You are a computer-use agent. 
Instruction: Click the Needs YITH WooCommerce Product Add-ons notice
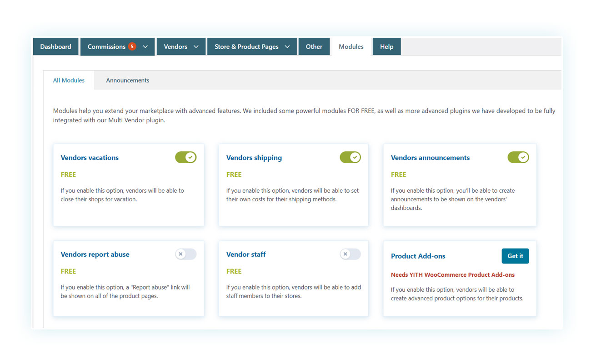(x=452, y=275)
